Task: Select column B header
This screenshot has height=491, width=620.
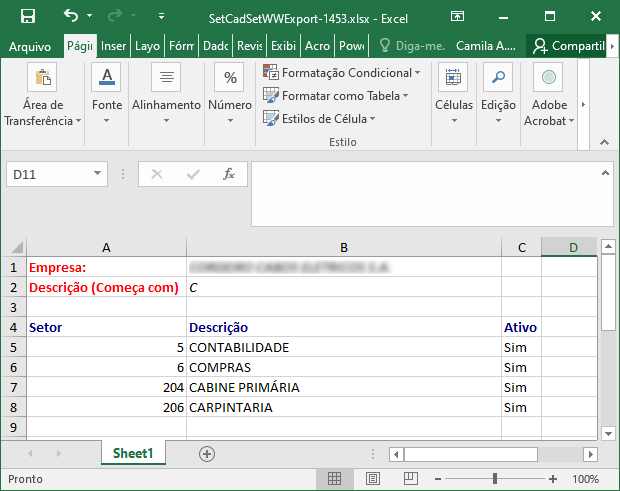Action: tap(344, 248)
